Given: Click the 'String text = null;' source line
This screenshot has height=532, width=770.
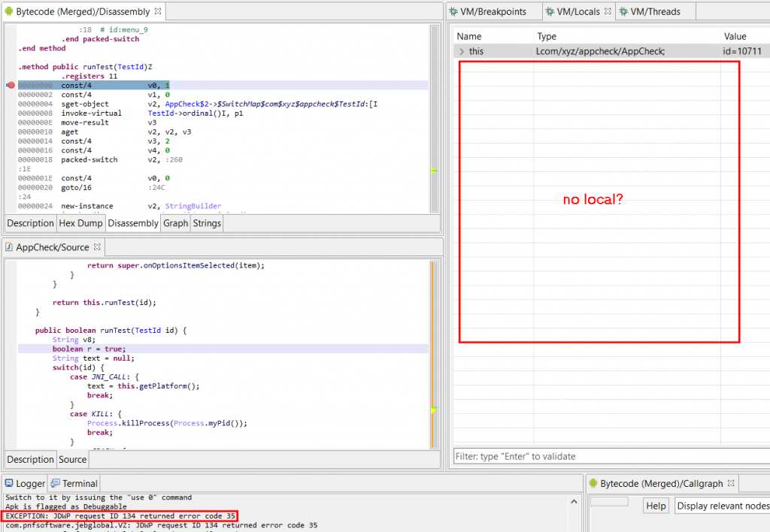Looking at the screenshot, I should coord(93,358).
